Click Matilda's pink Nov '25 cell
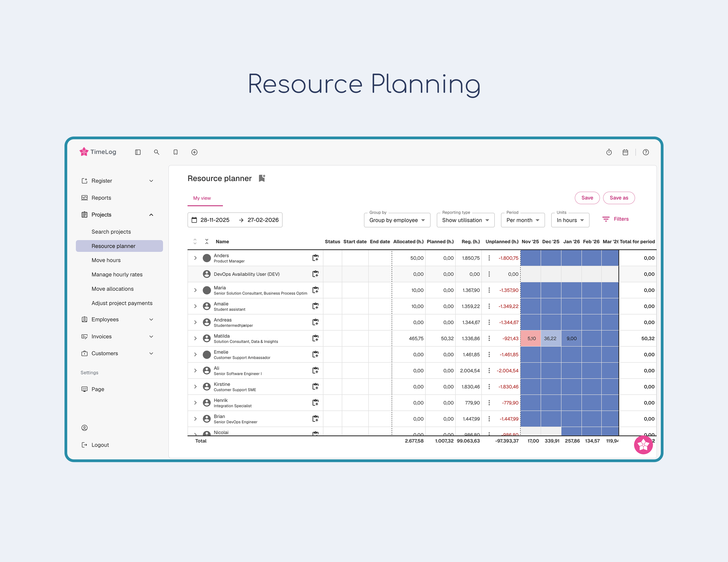 (x=531, y=338)
